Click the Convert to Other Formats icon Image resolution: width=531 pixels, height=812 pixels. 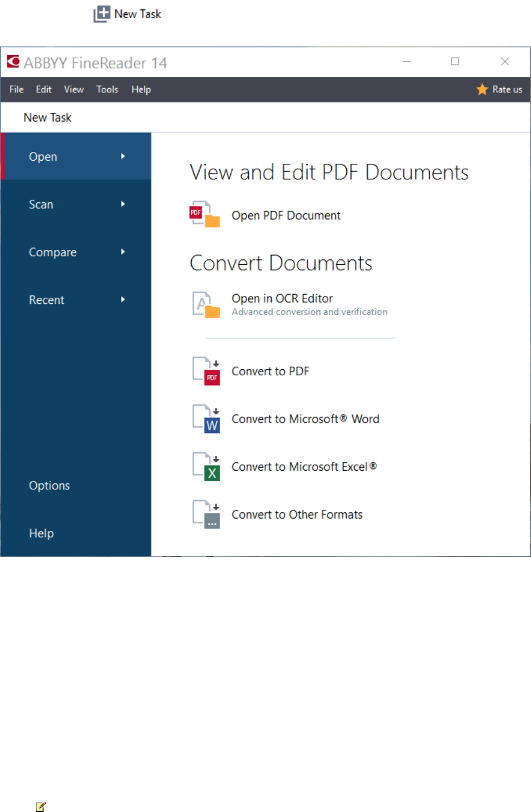[x=206, y=514]
